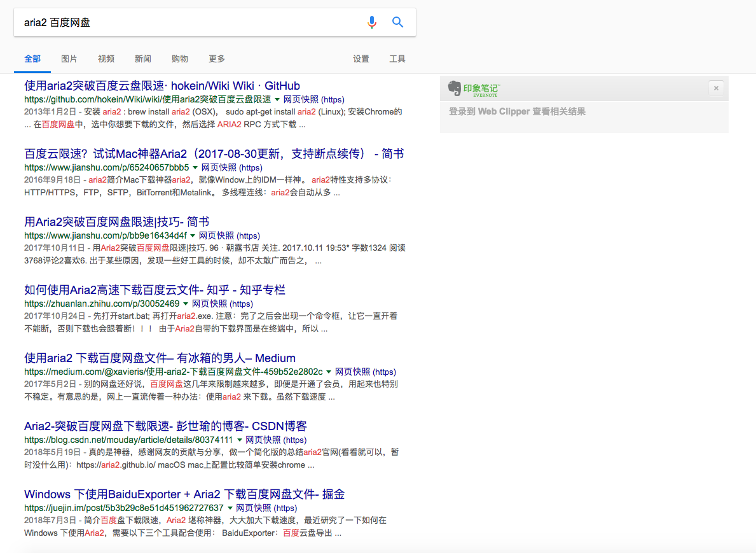Click the search box containing aria2 百度网盘
The image size is (756, 553).
point(214,22)
